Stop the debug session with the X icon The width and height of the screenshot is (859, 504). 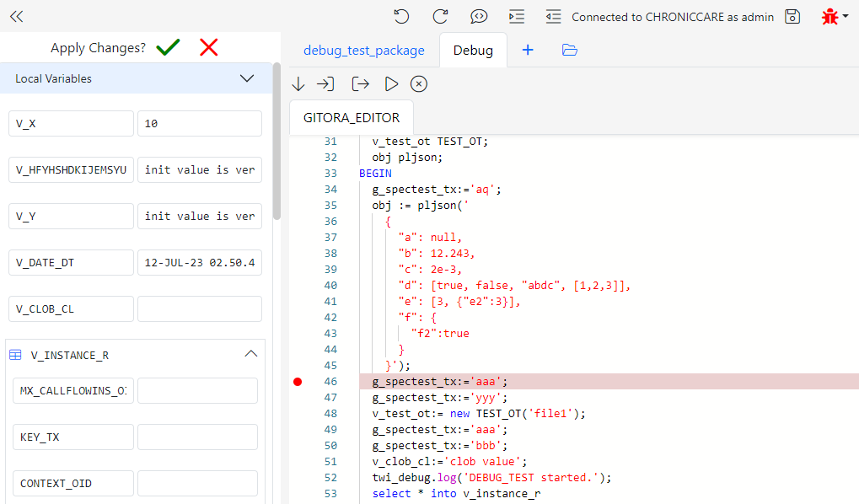click(x=418, y=83)
